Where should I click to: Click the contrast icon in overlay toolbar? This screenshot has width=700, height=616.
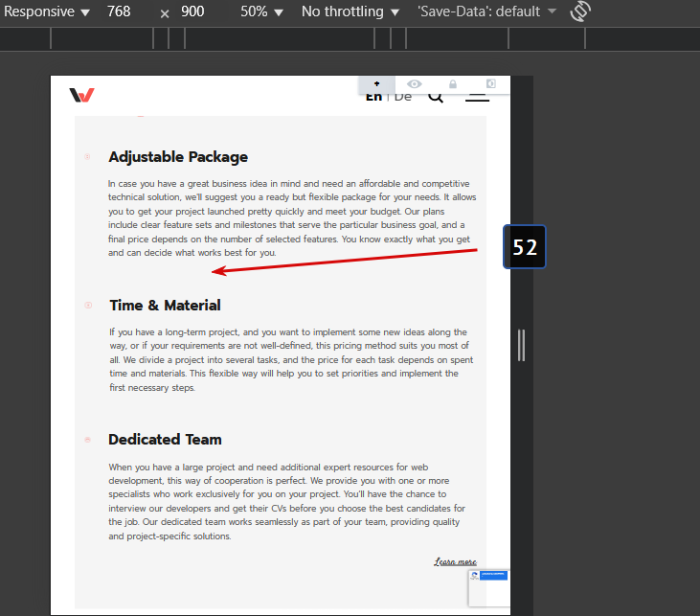(x=491, y=83)
